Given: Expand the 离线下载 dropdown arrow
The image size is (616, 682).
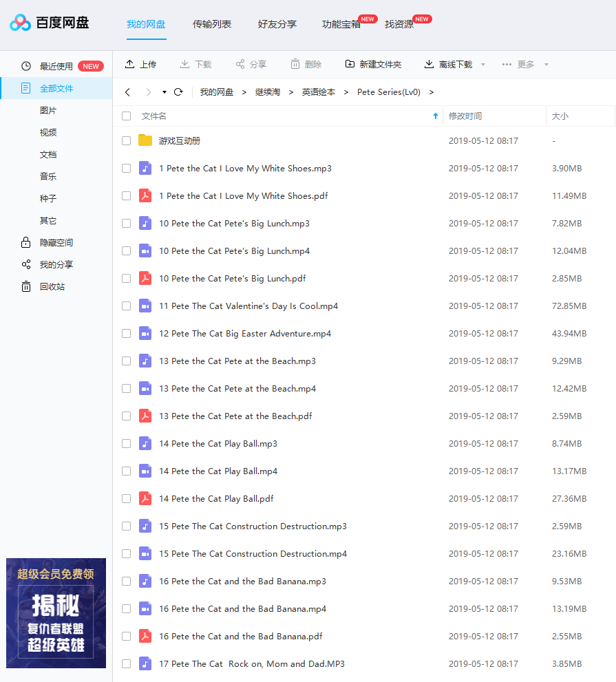Looking at the screenshot, I should [x=483, y=65].
